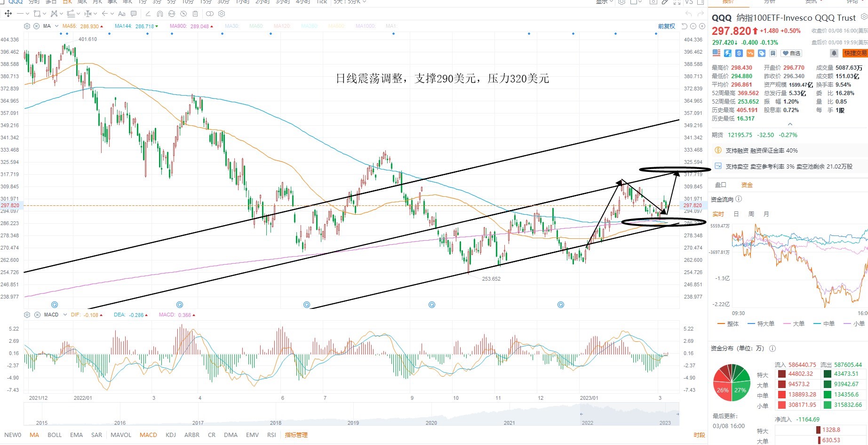Expand the arrow tool dropdown arrow

112,14
